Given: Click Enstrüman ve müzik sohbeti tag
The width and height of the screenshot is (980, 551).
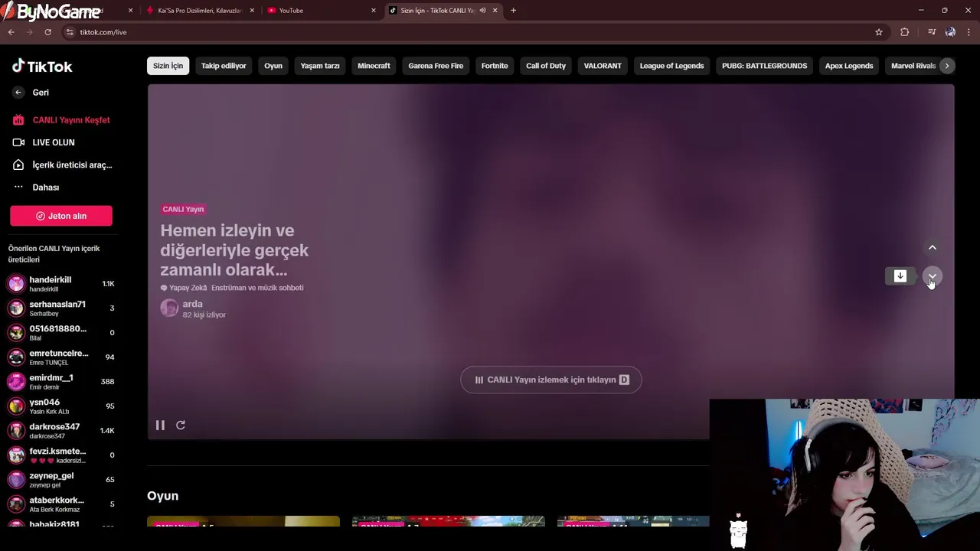Looking at the screenshot, I should coord(257,288).
